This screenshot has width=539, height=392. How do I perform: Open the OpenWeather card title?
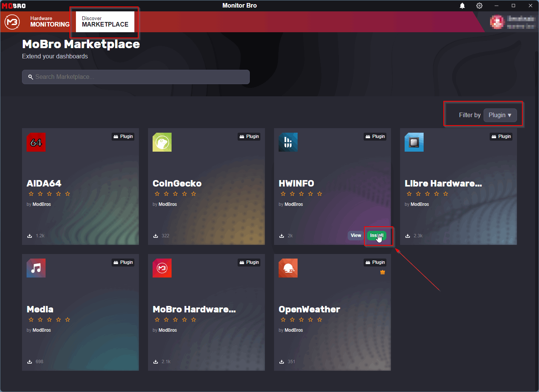pyautogui.click(x=309, y=309)
